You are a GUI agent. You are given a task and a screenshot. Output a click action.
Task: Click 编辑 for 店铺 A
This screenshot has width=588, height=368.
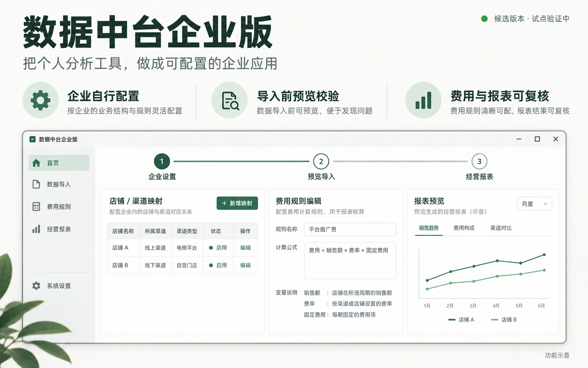coord(245,248)
